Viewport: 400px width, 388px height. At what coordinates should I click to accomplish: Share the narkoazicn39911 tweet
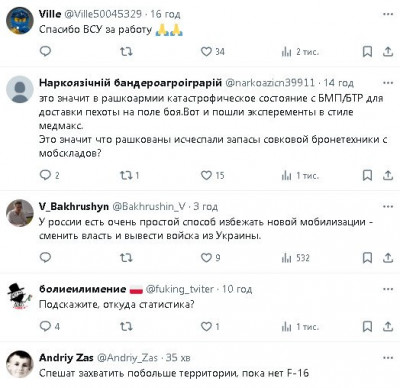388,175
